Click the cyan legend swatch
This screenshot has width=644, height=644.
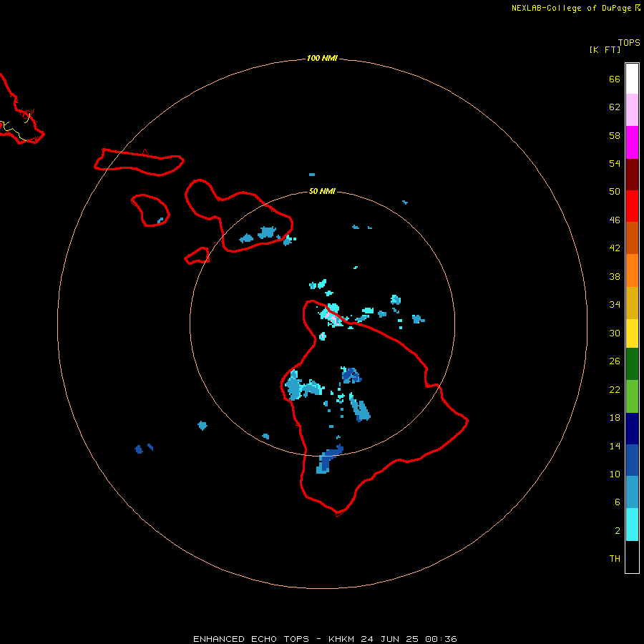tap(632, 525)
